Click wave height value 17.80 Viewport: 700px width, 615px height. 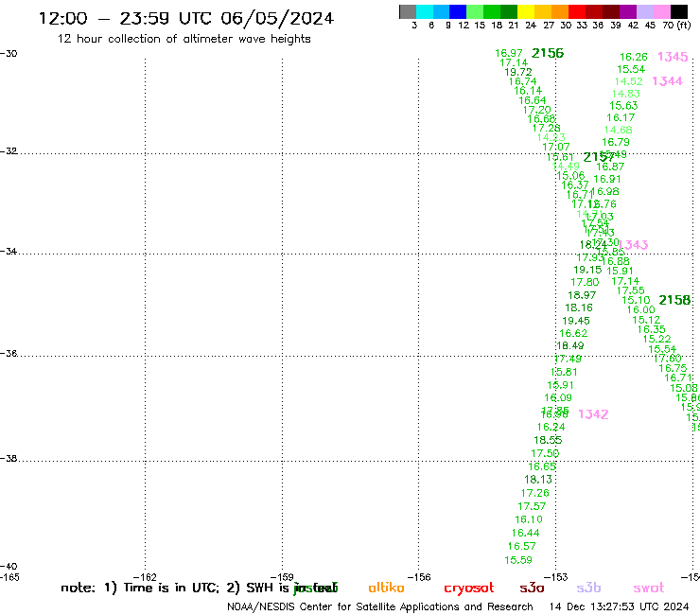tap(585, 282)
